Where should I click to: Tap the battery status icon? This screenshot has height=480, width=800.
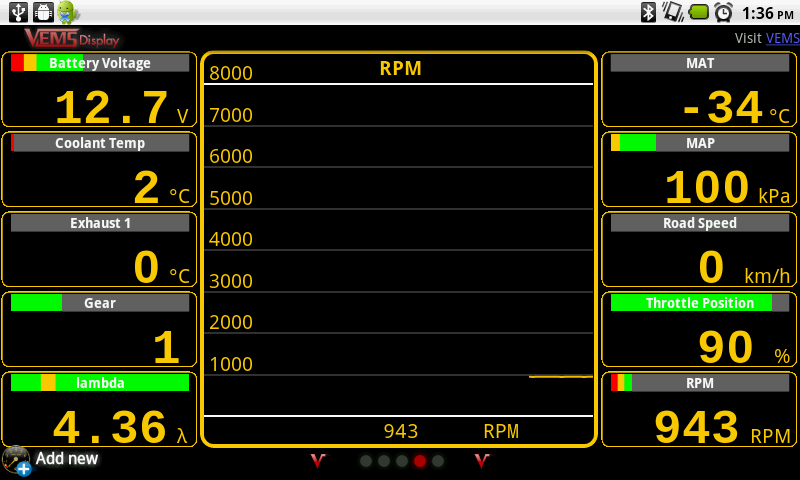coord(699,12)
